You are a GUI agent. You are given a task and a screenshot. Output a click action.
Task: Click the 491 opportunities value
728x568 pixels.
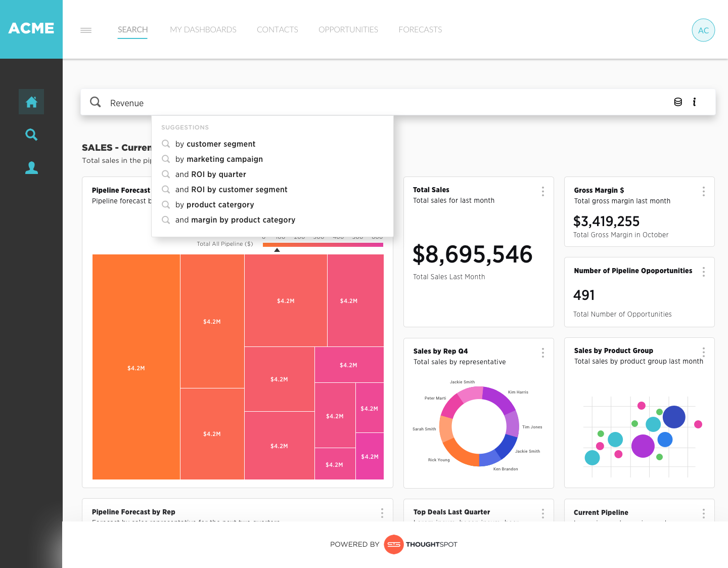click(584, 295)
